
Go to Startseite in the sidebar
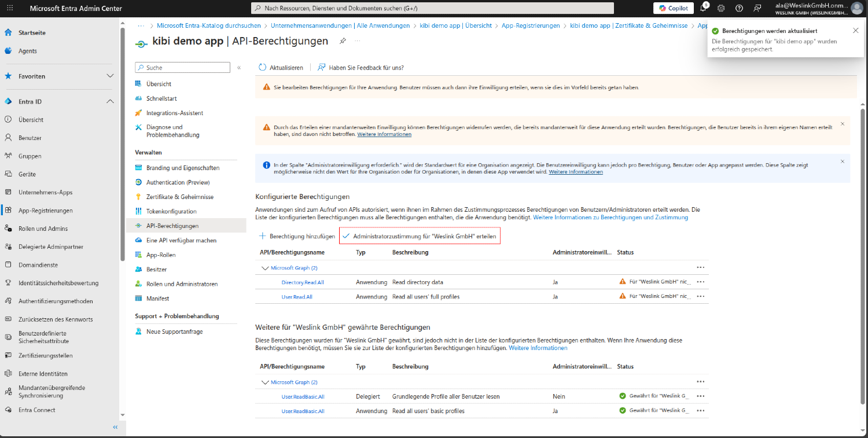click(x=32, y=32)
